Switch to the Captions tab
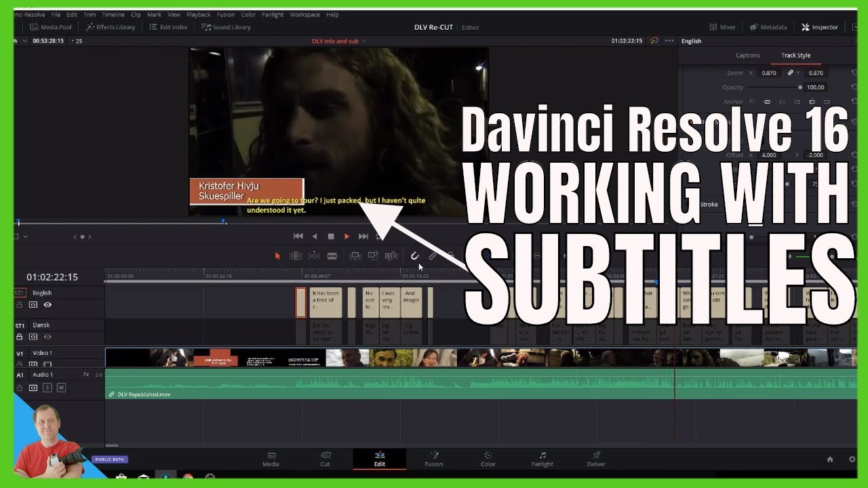Image resolution: width=868 pixels, height=488 pixels. point(747,56)
